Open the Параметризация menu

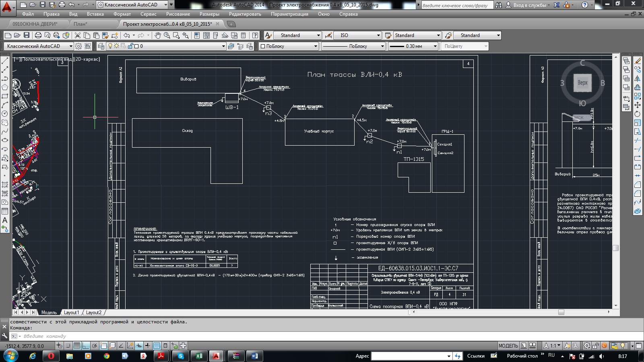pyautogui.click(x=289, y=14)
